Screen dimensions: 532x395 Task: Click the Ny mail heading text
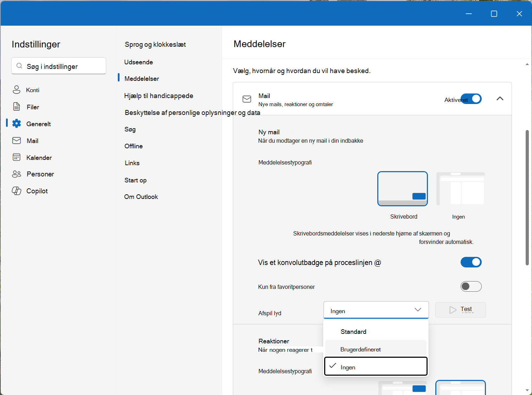pos(269,132)
